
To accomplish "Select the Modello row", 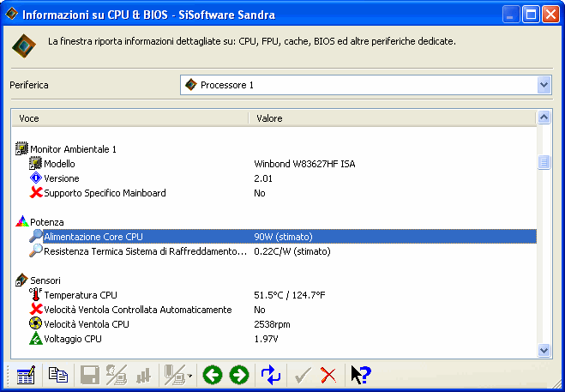I will (274, 164).
